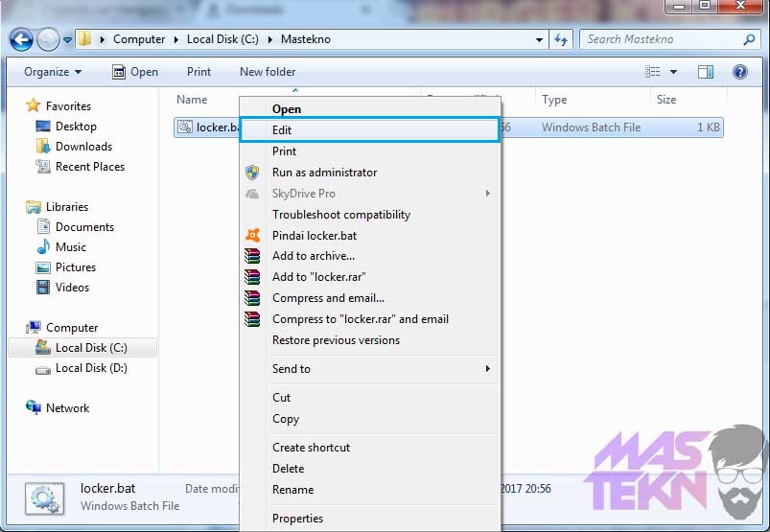Image resolution: width=770 pixels, height=532 pixels.
Task: Open the Send to submenu
Action: [370, 369]
